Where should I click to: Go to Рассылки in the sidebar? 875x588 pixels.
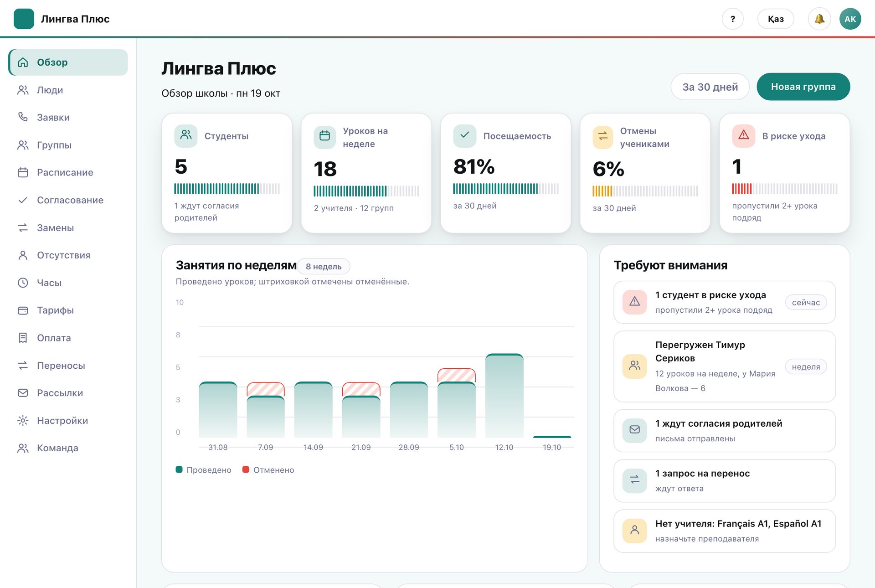(x=68, y=393)
